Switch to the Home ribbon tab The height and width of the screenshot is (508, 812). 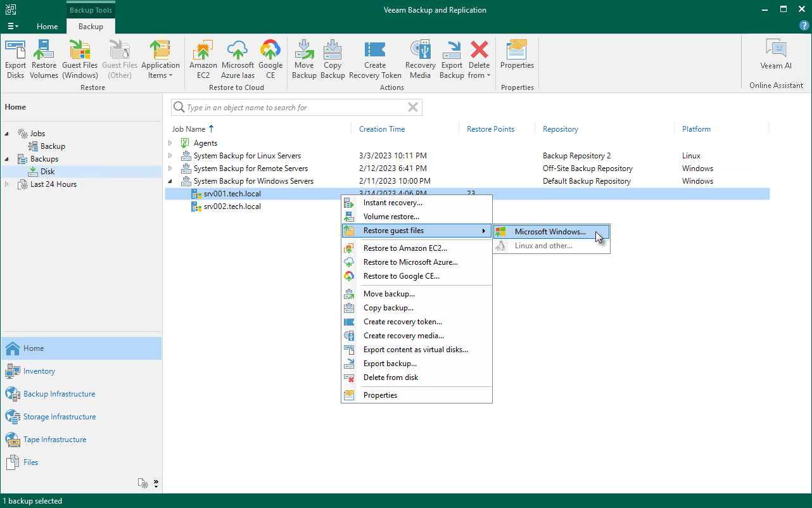tap(48, 27)
